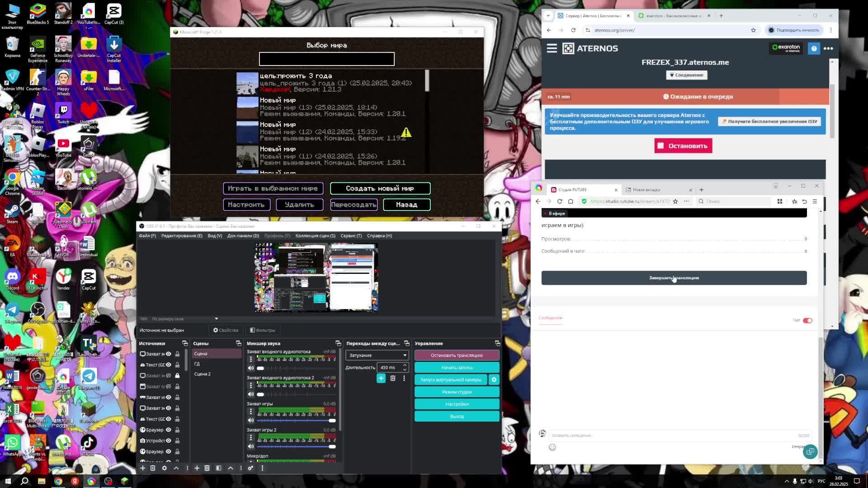This screenshot has height=488, width=868.
Task: Open the Сервис (T) menu in OBS
Action: 351,235
